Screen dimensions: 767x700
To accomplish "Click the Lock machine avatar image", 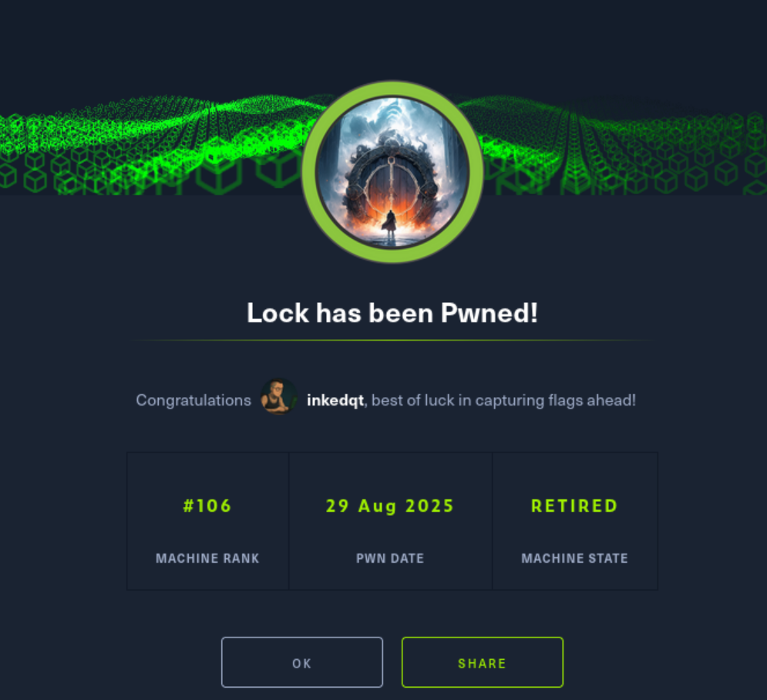I will [x=392, y=172].
